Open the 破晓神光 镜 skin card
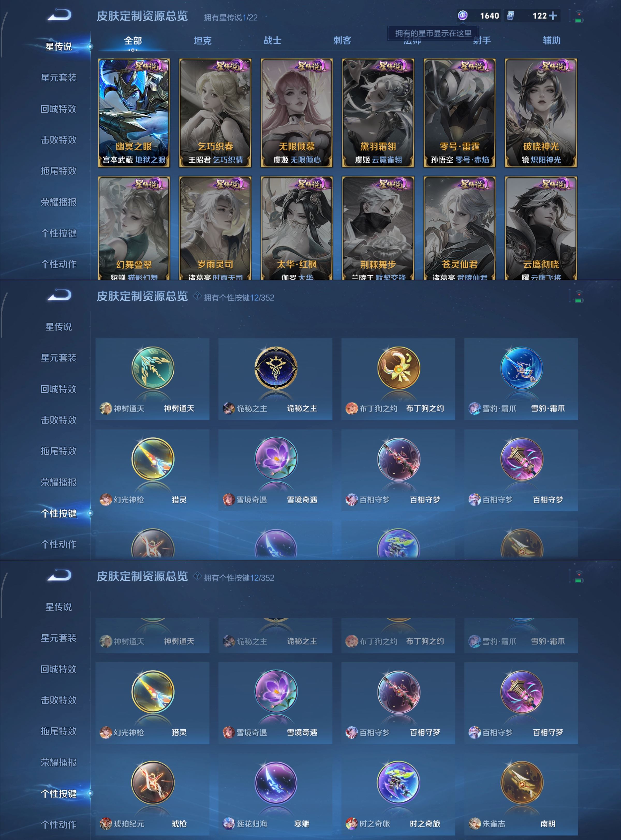 (x=541, y=113)
